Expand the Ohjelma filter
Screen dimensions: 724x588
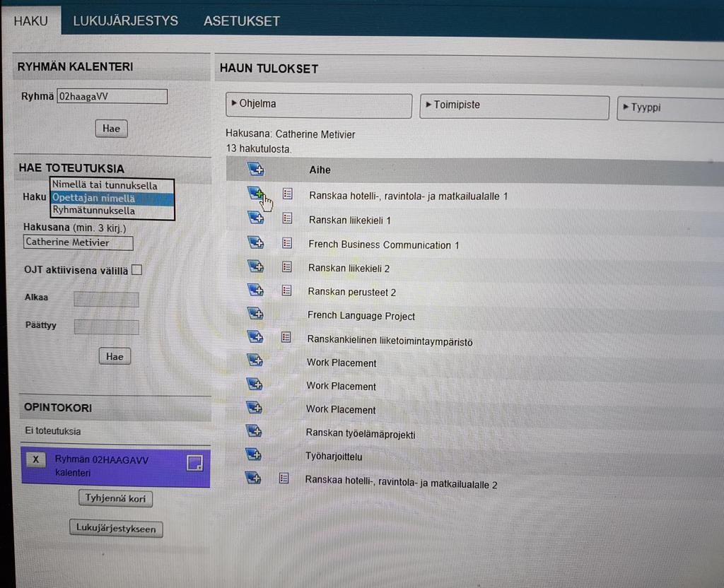point(319,105)
